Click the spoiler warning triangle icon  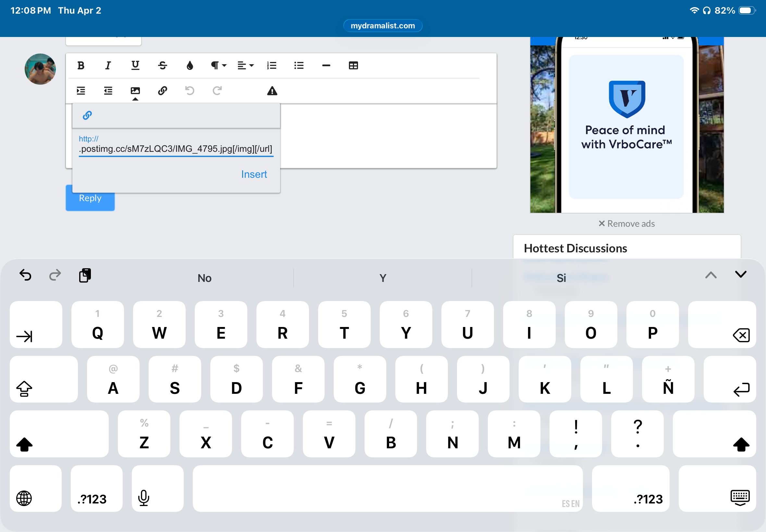[x=272, y=91]
